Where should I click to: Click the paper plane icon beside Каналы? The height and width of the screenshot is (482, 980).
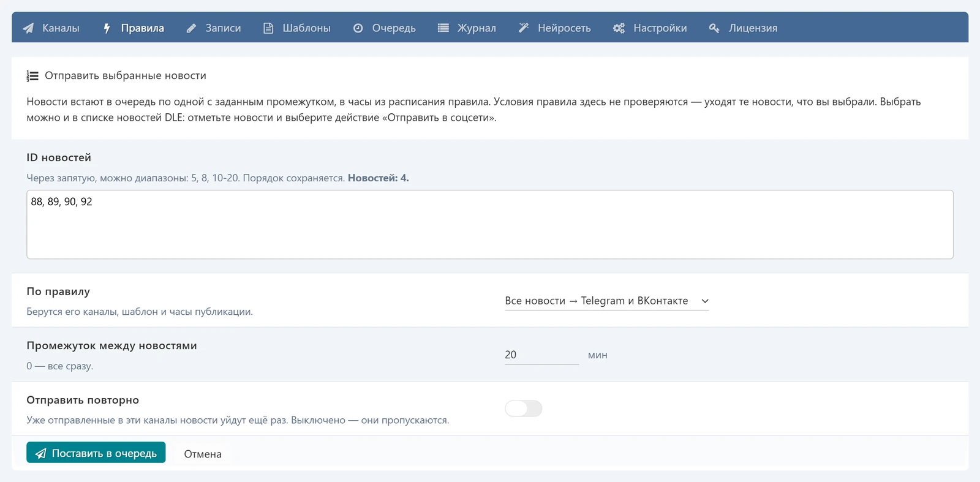28,28
